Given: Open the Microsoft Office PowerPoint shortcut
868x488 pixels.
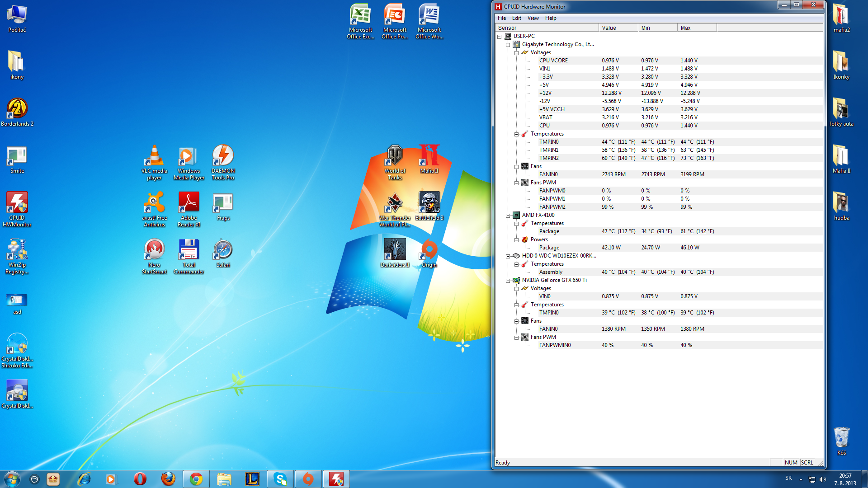Looking at the screenshot, I should coord(395,21).
